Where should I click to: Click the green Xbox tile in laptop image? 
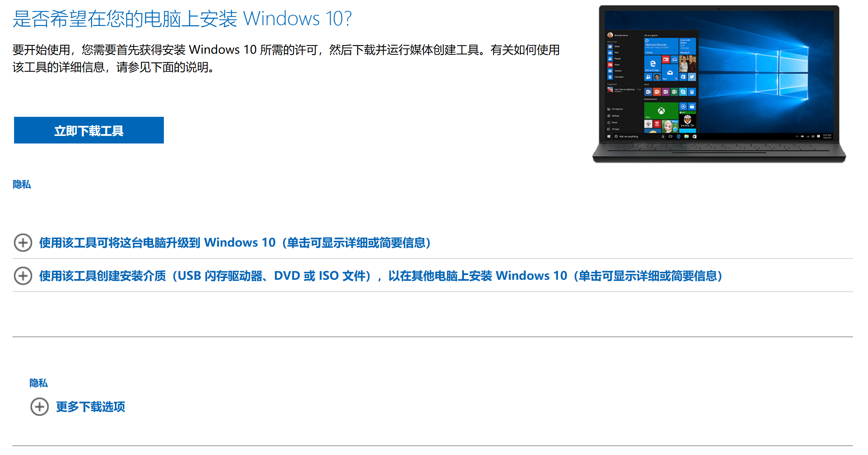tap(661, 111)
